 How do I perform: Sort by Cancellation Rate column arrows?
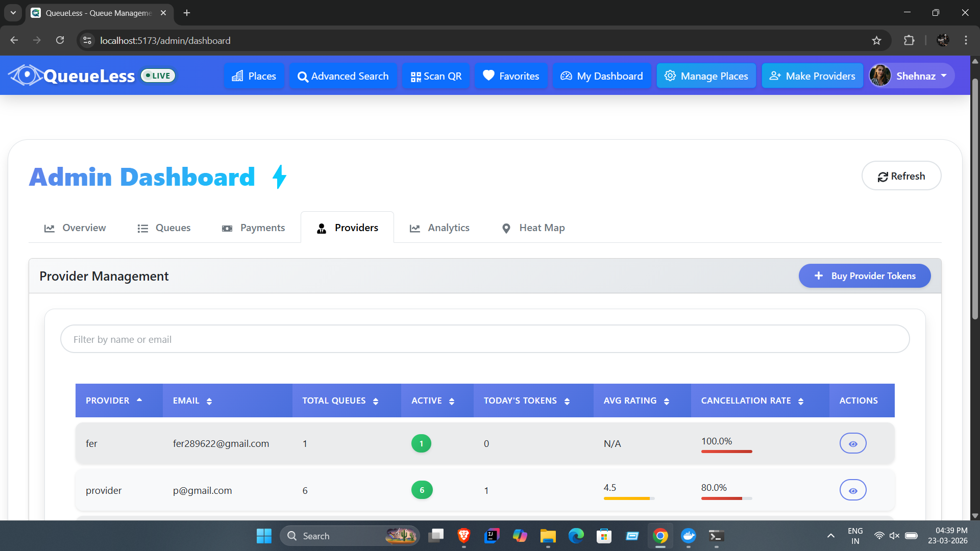[x=800, y=401]
